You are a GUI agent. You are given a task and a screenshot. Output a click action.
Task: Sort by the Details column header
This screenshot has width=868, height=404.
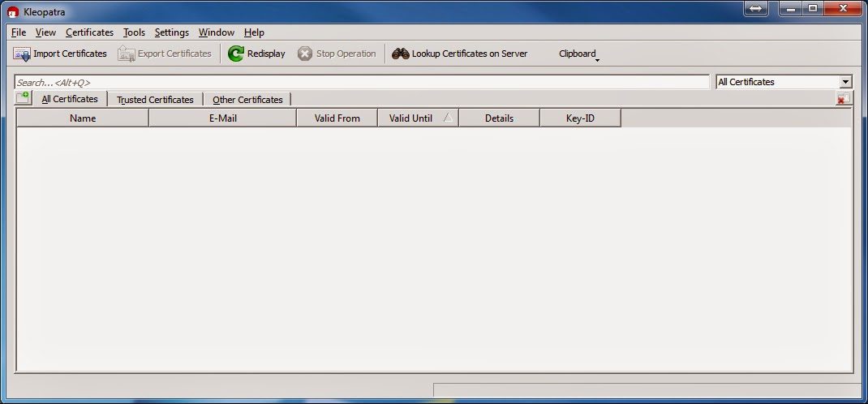(499, 118)
